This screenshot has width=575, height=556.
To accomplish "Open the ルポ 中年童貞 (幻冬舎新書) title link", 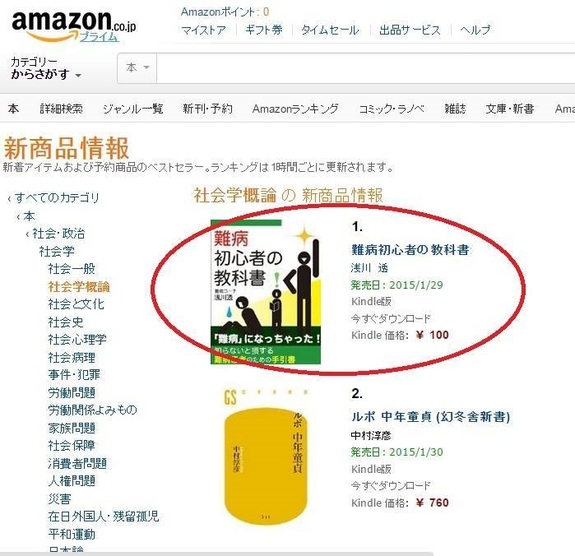I will (x=431, y=417).
